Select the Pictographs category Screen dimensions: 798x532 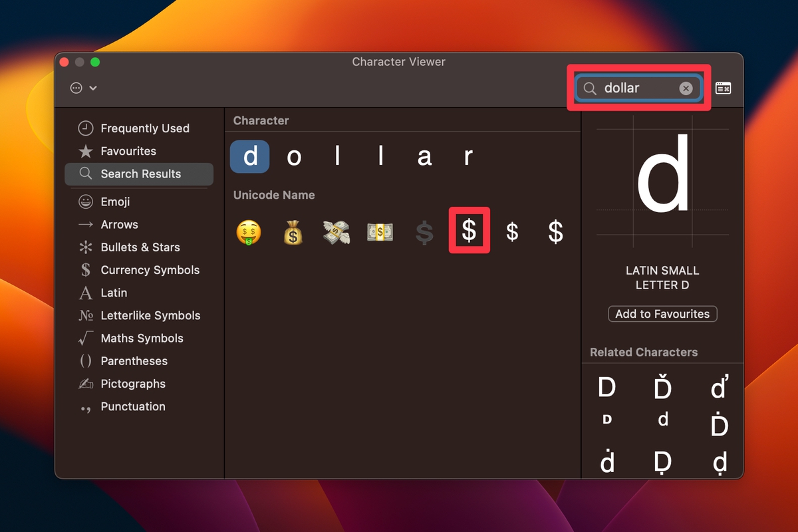tap(133, 384)
